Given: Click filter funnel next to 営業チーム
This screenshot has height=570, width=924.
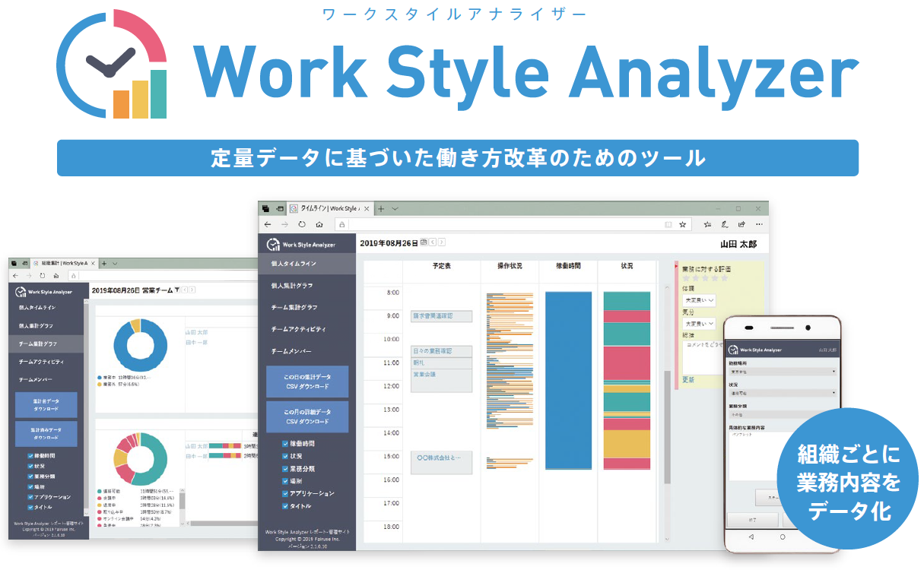Looking at the screenshot, I should pos(176,290).
